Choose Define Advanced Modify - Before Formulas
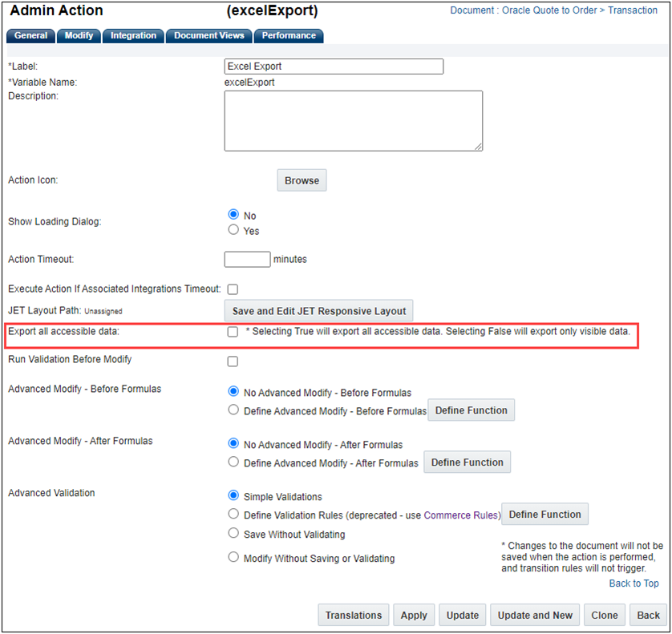Screen dimensions: 672x634 coord(233,410)
